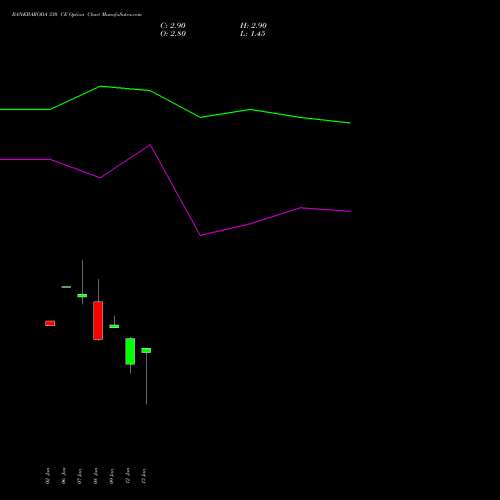Click the low value 'L: 1.45'
This screenshot has height=500, width=500.
(x=253, y=34)
